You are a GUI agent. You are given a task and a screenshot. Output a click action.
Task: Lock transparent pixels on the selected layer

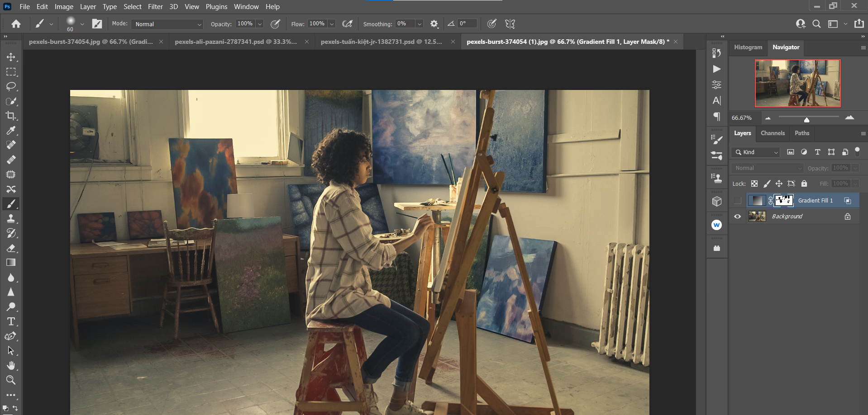pos(754,184)
